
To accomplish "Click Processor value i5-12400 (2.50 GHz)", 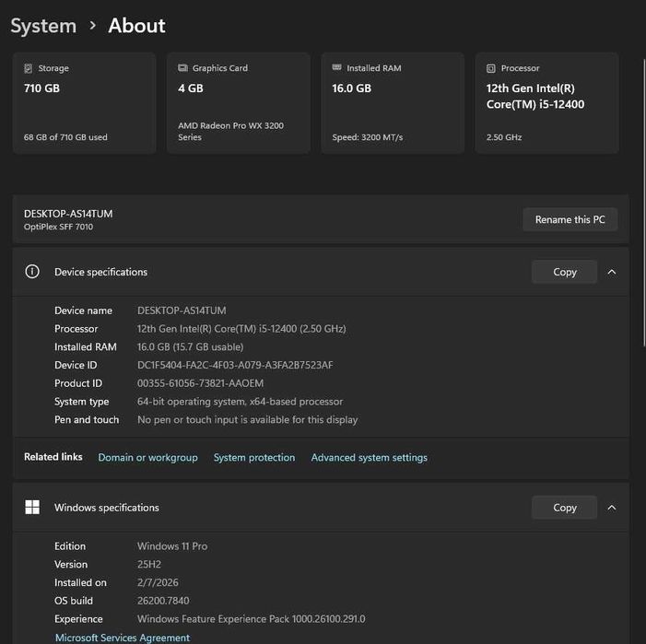I will tap(241, 329).
